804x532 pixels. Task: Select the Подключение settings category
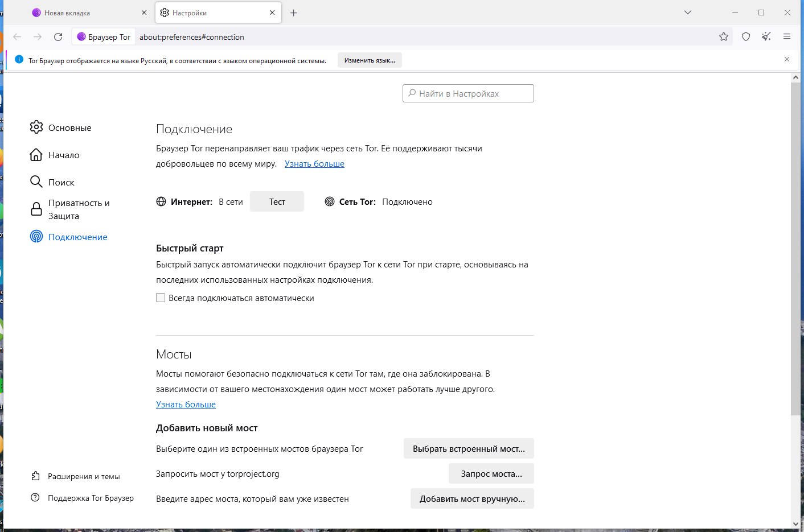pyautogui.click(x=78, y=237)
